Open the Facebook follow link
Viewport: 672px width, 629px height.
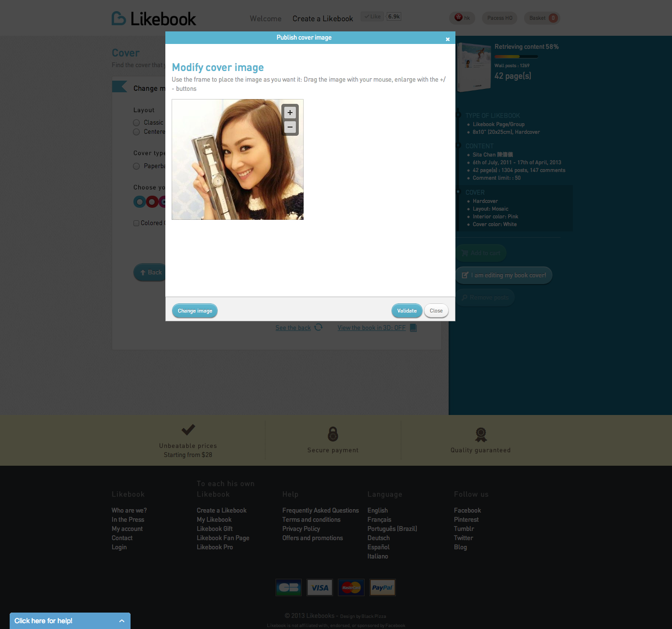click(467, 510)
